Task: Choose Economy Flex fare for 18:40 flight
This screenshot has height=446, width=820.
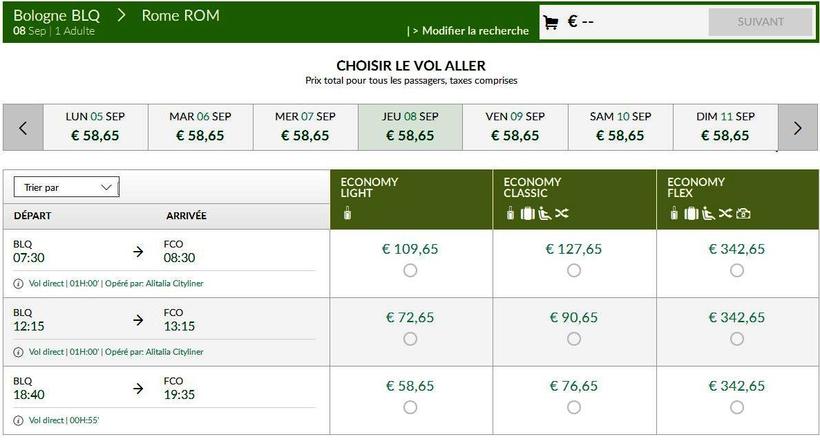Action: tap(737, 407)
